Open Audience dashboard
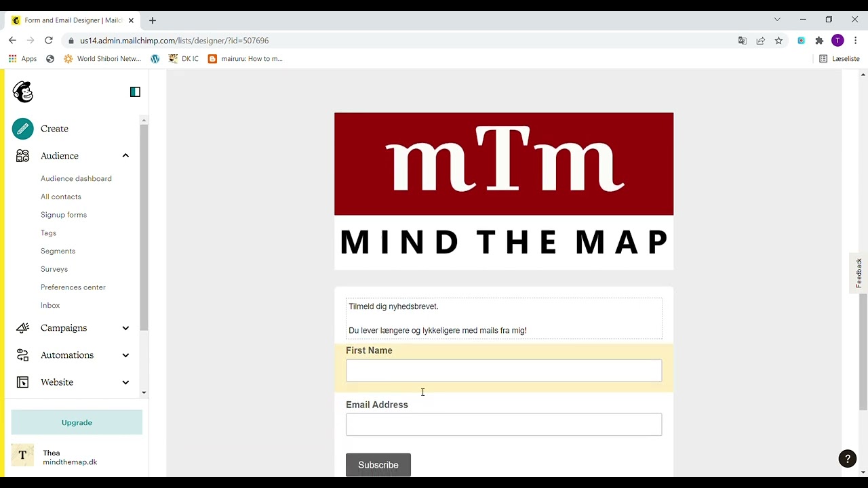868x488 pixels. tap(76, 179)
